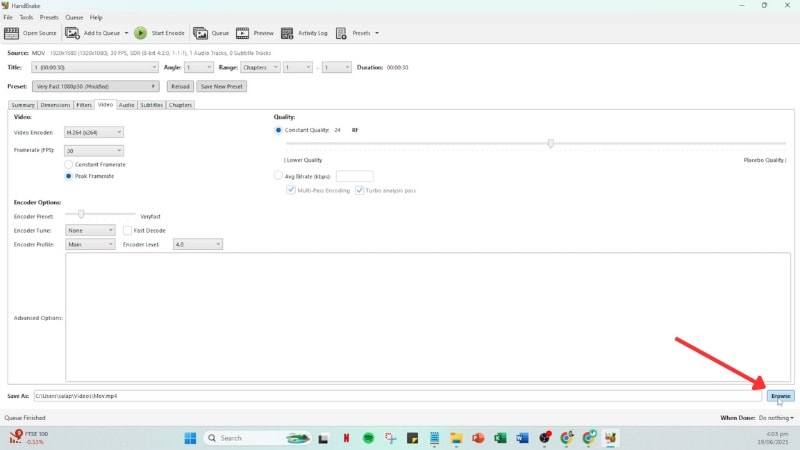Click the Constant Quality slider handle
The image size is (800, 450).
(x=551, y=143)
